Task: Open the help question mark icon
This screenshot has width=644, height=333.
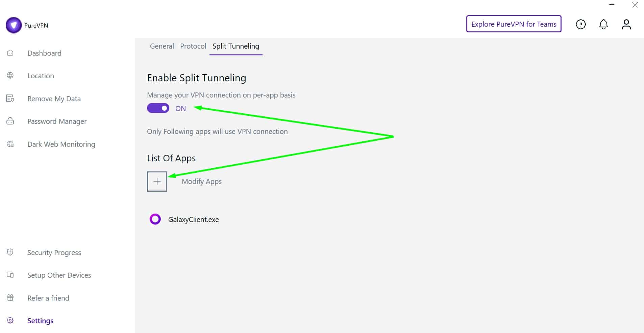Action: (x=580, y=24)
